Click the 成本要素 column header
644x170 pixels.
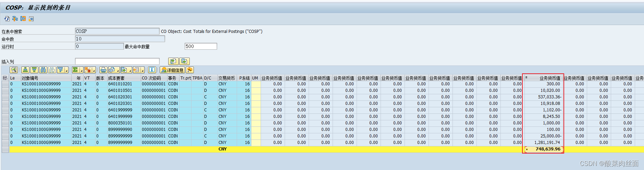124,78
